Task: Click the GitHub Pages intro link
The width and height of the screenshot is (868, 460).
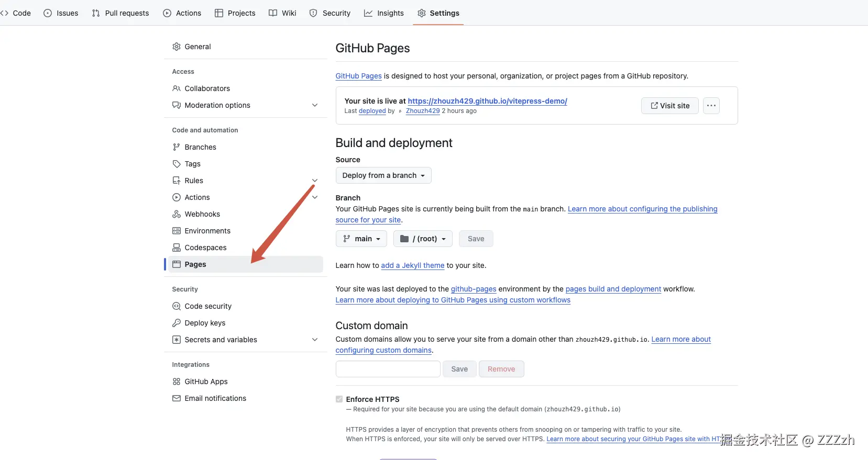Action: point(358,76)
